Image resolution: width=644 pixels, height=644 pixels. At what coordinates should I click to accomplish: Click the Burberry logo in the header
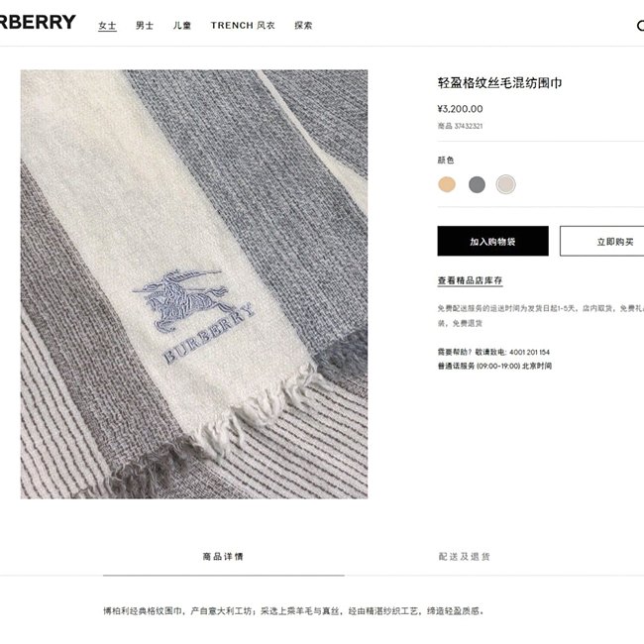(x=38, y=22)
